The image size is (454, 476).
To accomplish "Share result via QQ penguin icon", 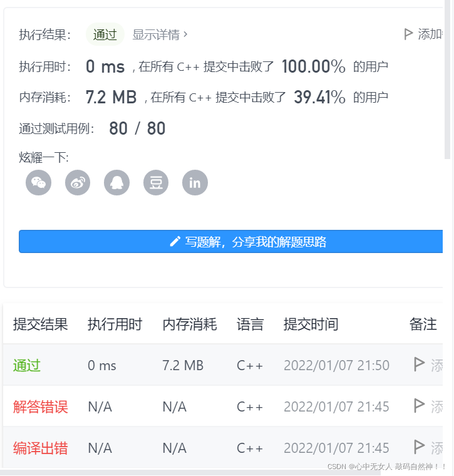I will pyautogui.click(x=117, y=182).
